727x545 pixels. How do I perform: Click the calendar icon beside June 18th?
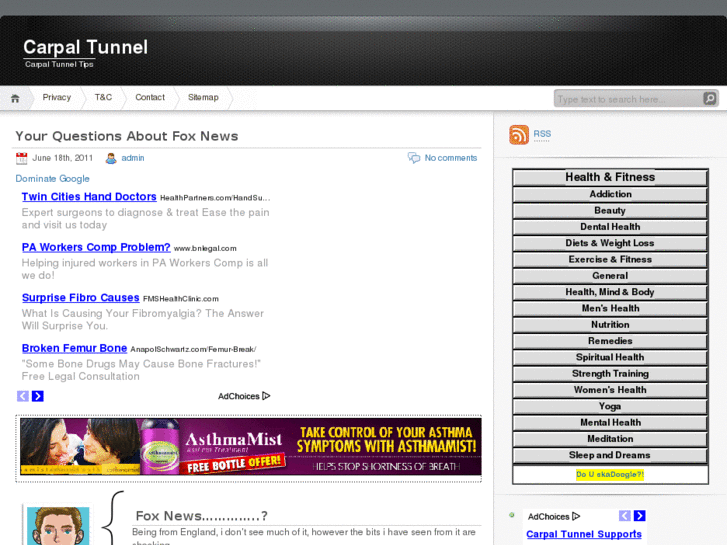[x=21, y=158]
